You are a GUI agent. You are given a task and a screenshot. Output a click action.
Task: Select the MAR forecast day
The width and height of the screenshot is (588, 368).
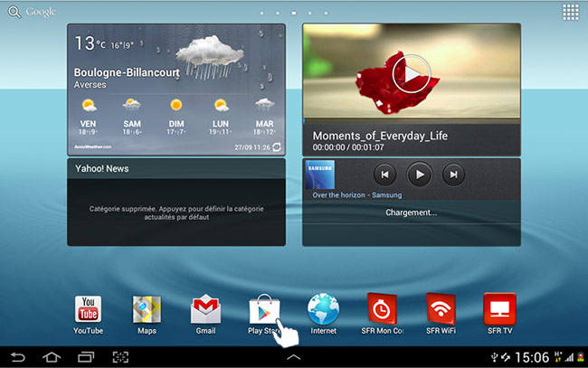coord(265,116)
